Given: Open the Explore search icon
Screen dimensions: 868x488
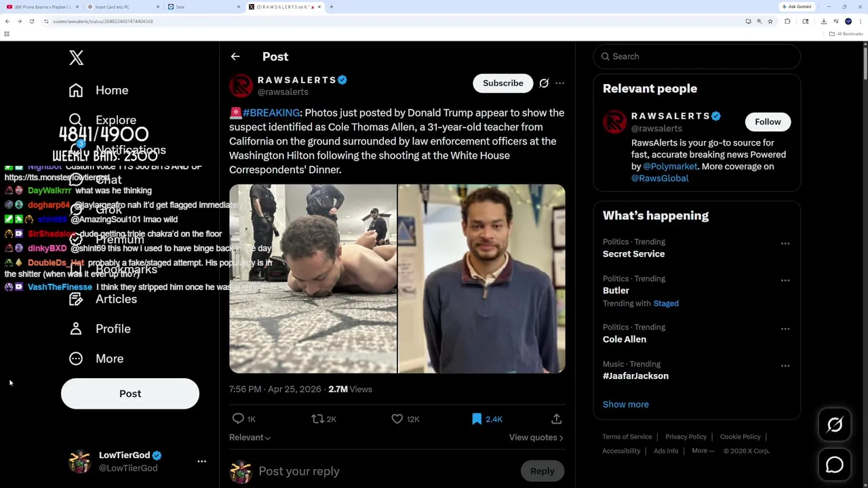Looking at the screenshot, I should (x=75, y=120).
